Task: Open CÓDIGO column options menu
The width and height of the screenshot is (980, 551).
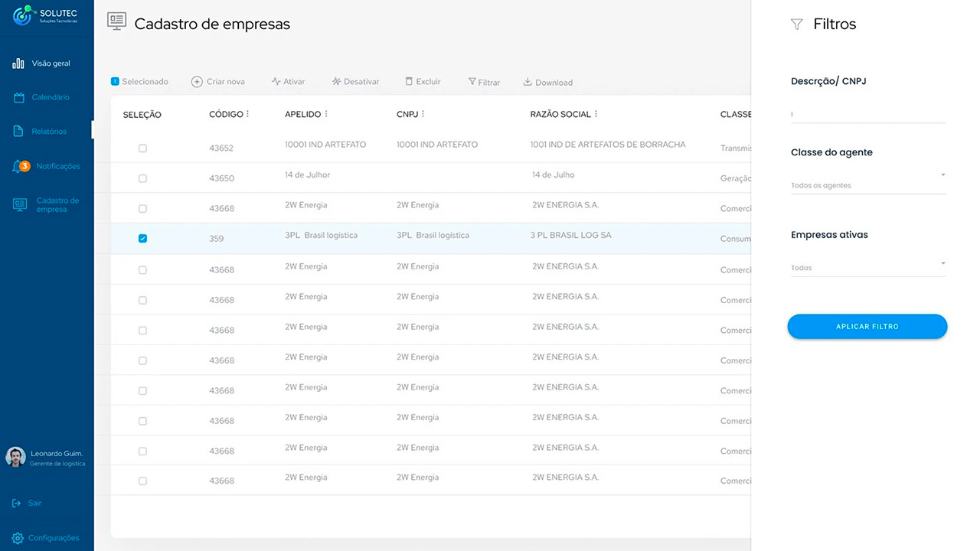Action: (x=248, y=114)
